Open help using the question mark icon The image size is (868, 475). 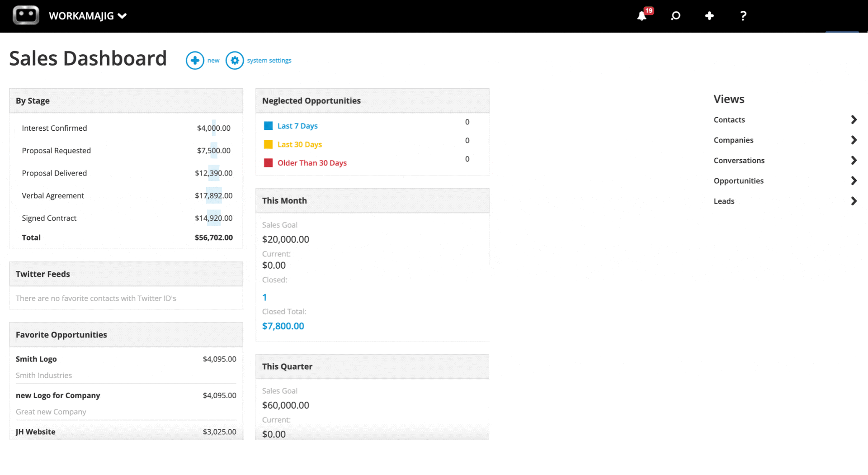[743, 16]
